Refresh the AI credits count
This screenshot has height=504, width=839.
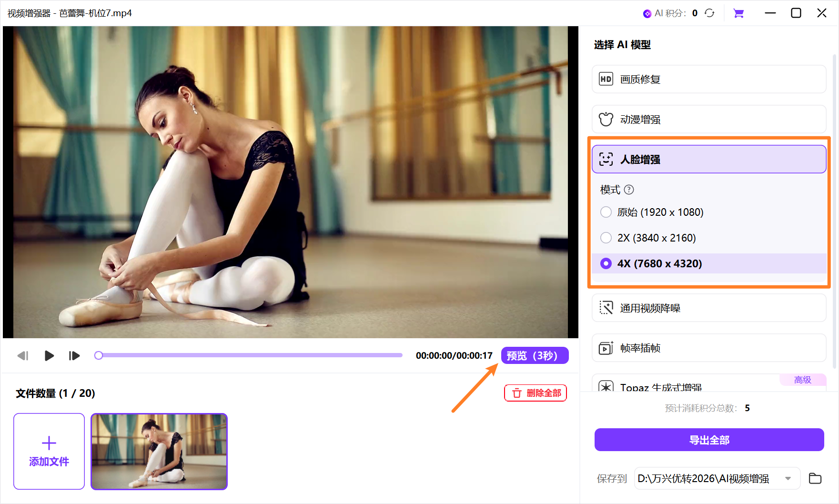(x=709, y=13)
